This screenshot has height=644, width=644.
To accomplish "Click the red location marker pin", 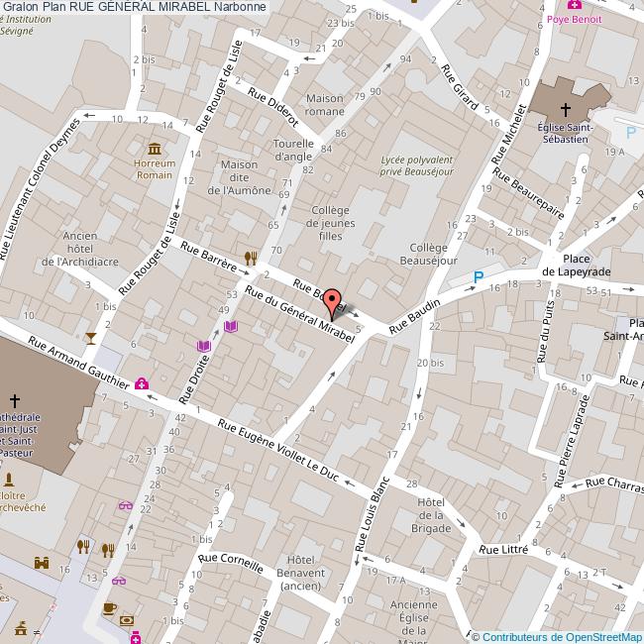I will [x=334, y=303].
